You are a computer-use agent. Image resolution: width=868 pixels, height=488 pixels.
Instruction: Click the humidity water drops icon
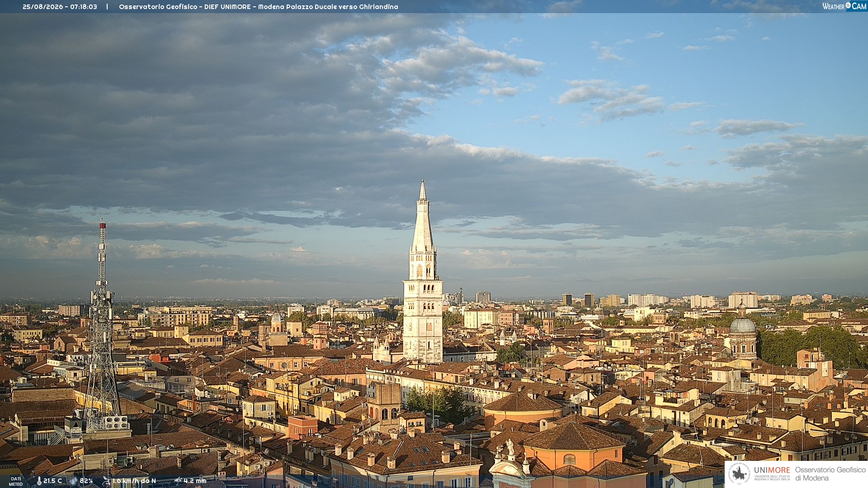click(x=74, y=481)
